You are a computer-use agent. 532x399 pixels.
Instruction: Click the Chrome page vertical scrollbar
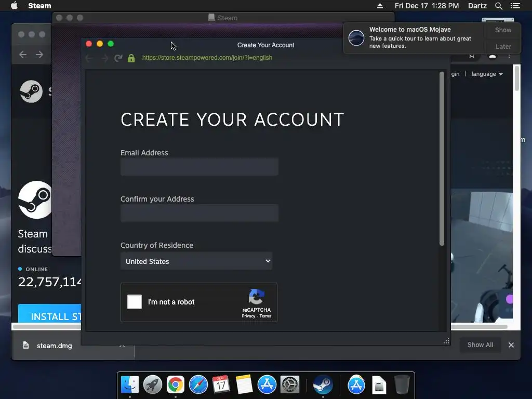pyautogui.click(x=516, y=79)
